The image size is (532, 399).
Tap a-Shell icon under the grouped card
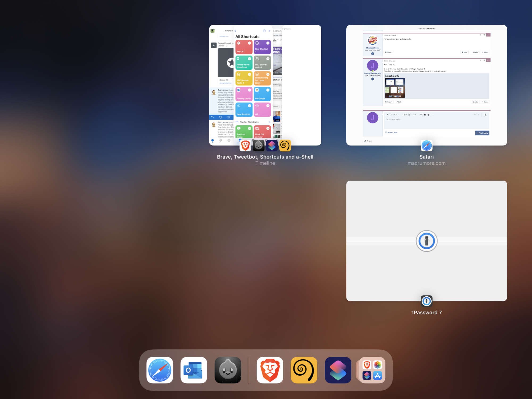285,146
